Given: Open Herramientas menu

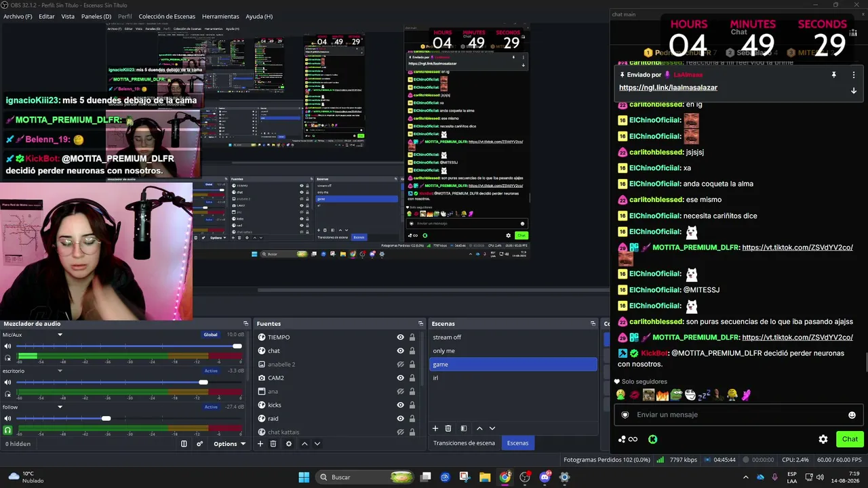Looking at the screenshot, I should click(x=220, y=16).
